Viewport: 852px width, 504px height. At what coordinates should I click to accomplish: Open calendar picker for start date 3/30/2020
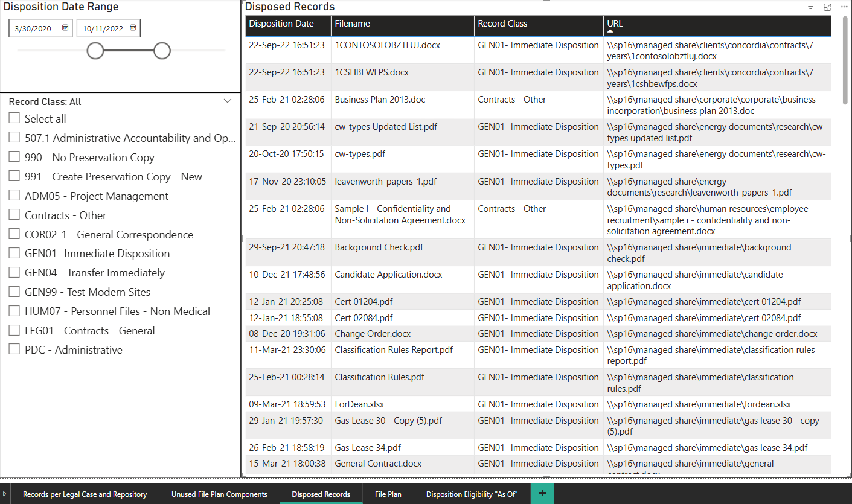click(65, 28)
